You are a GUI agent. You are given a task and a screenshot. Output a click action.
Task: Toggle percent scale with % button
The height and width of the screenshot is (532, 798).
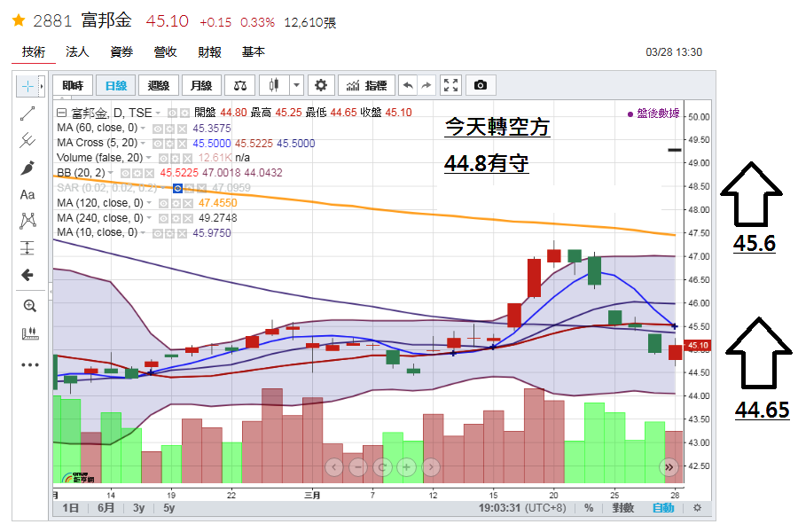[589, 507]
